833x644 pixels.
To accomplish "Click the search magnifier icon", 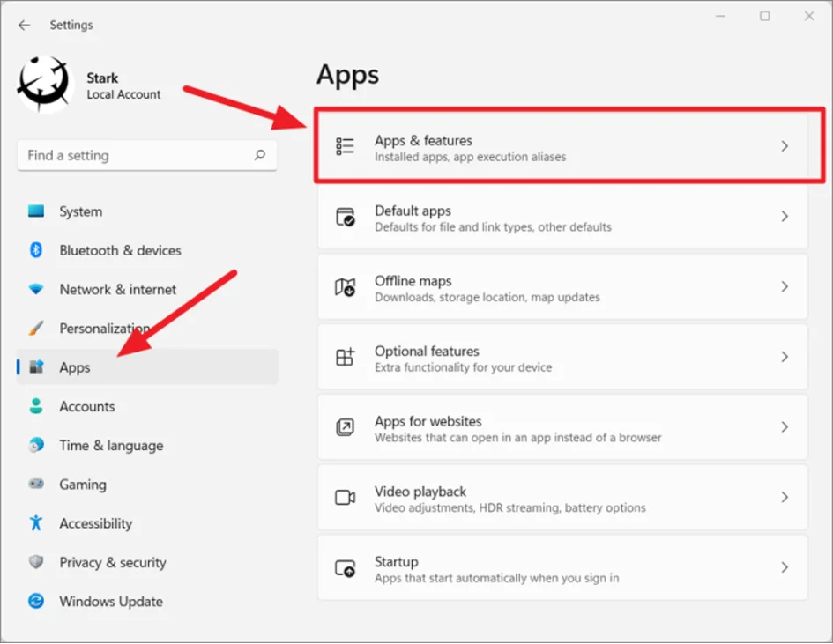I will pos(259,155).
